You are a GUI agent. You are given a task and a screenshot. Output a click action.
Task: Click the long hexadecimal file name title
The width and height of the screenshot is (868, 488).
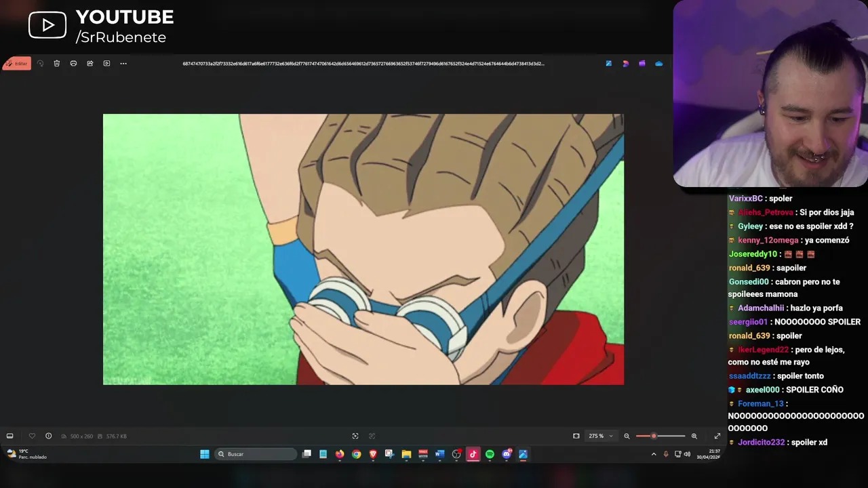[363, 64]
